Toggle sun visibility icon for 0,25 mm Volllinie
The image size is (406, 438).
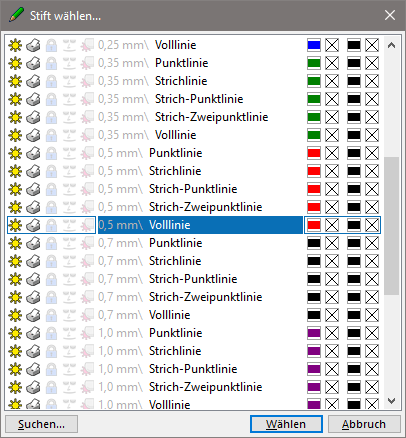15,45
